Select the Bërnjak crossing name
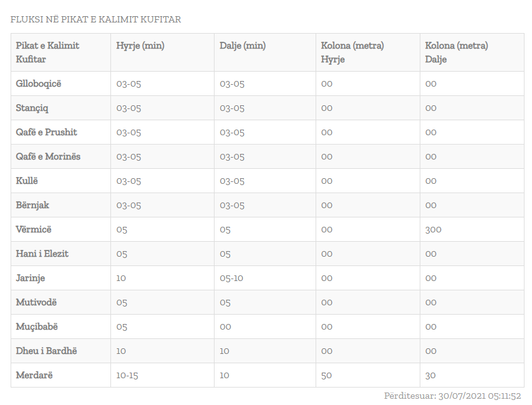The width and height of the screenshot is (532, 405). click(x=32, y=205)
